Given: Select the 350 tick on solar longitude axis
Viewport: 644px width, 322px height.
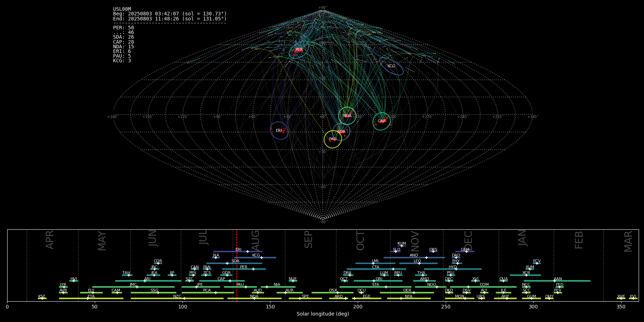Looking at the screenshot, I should pos(621,307).
